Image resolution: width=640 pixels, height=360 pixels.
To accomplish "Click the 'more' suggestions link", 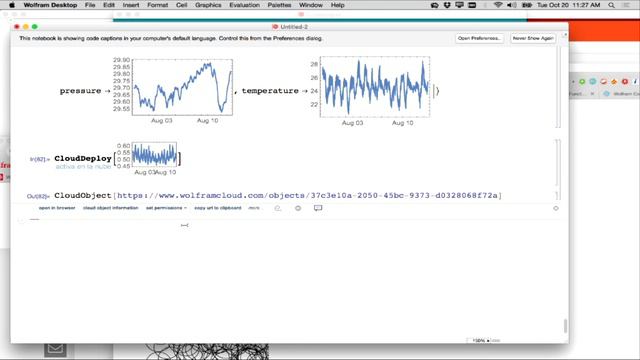I will pyautogui.click(x=254, y=208).
